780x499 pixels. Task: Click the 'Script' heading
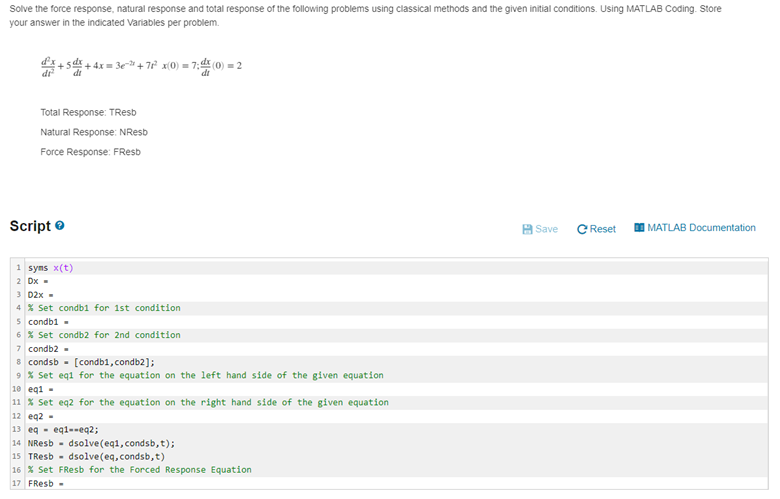coord(30,226)
